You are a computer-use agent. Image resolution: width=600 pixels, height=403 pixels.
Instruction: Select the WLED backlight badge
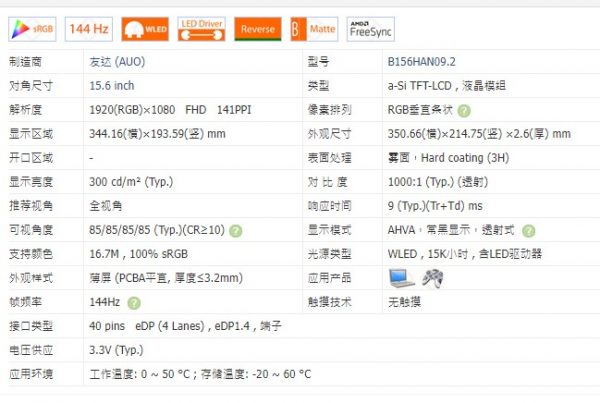pos(146,29)
